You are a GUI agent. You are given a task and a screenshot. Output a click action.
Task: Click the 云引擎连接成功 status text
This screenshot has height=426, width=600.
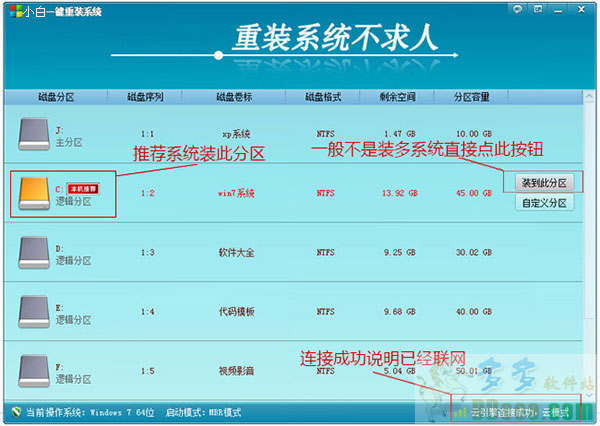503,413
